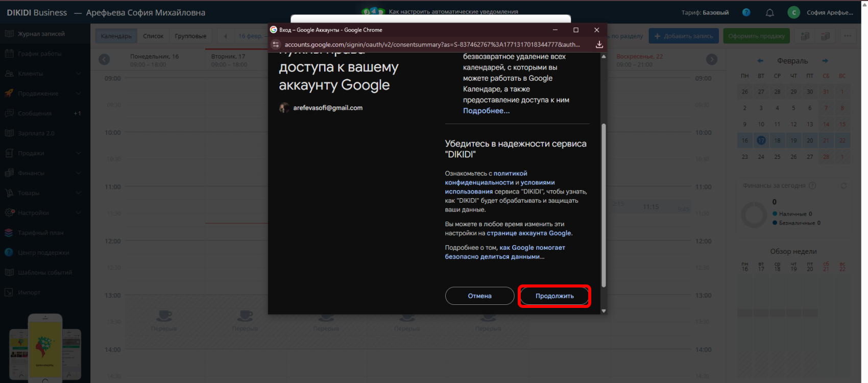Click Отмена in the Google consent dialog
868x383 pixels.
pyautogui.click(x=479, y=296)
